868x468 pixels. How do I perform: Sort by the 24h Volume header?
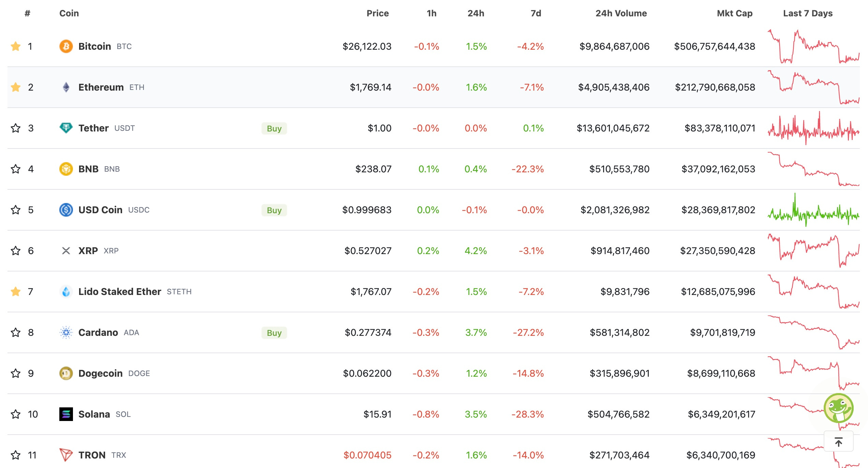click(621, 13)
